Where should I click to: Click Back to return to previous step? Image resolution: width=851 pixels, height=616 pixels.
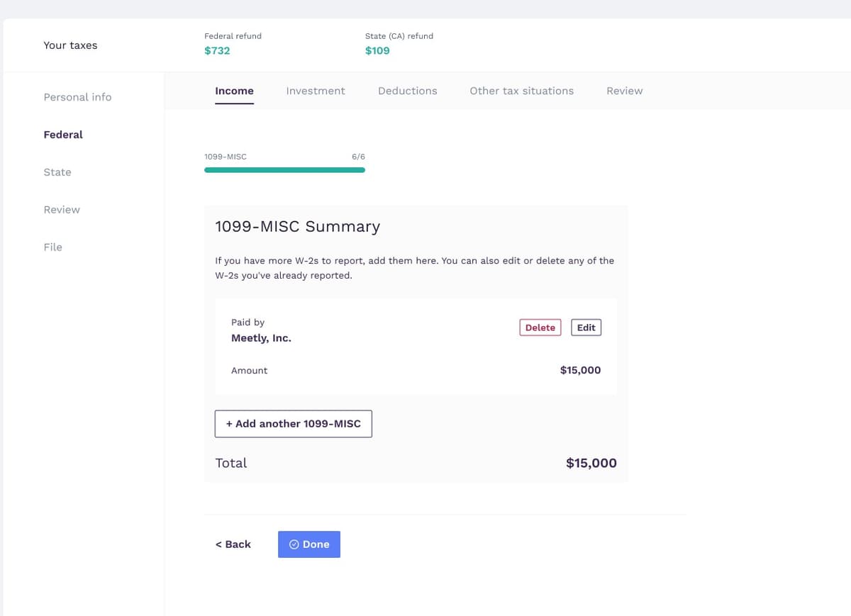click(233, 544)
